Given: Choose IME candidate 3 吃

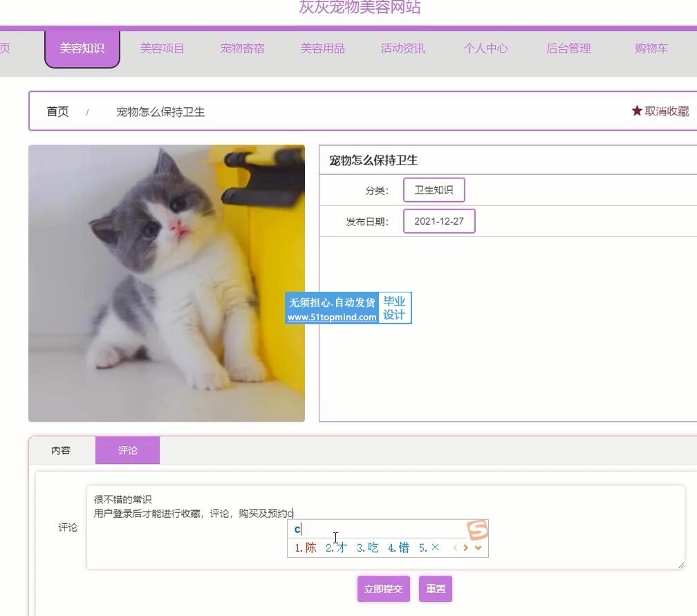Looking at the screenshot, I should (368, 548).
